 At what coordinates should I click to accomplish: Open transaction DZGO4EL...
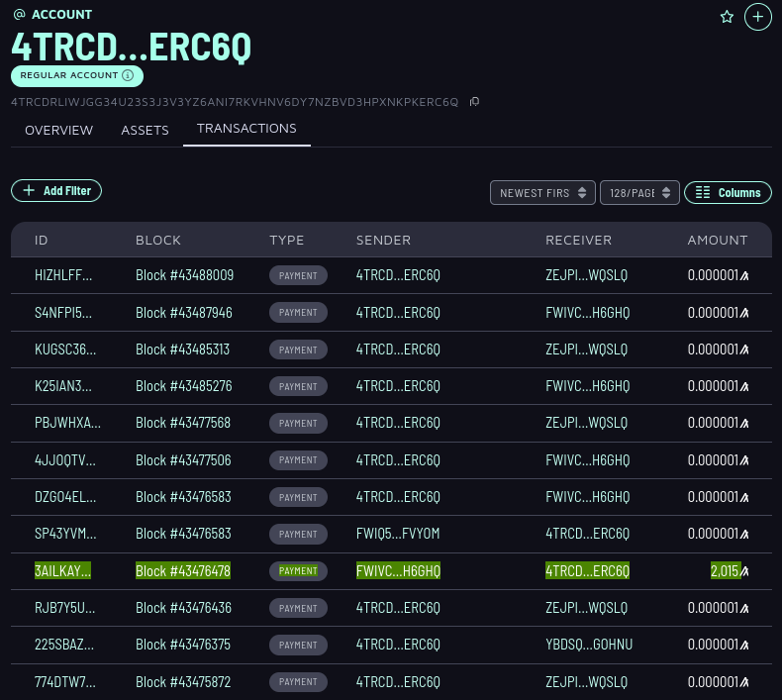click(x=65, y=497)
